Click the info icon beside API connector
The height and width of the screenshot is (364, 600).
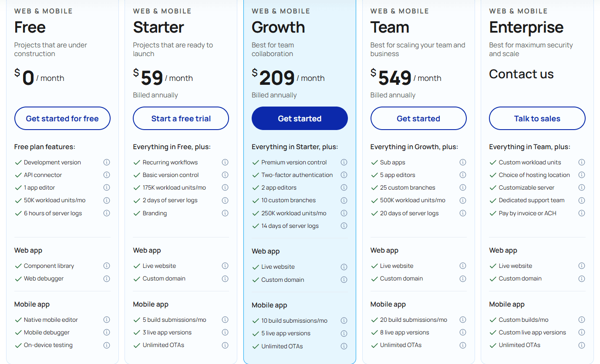click(107, 175)
